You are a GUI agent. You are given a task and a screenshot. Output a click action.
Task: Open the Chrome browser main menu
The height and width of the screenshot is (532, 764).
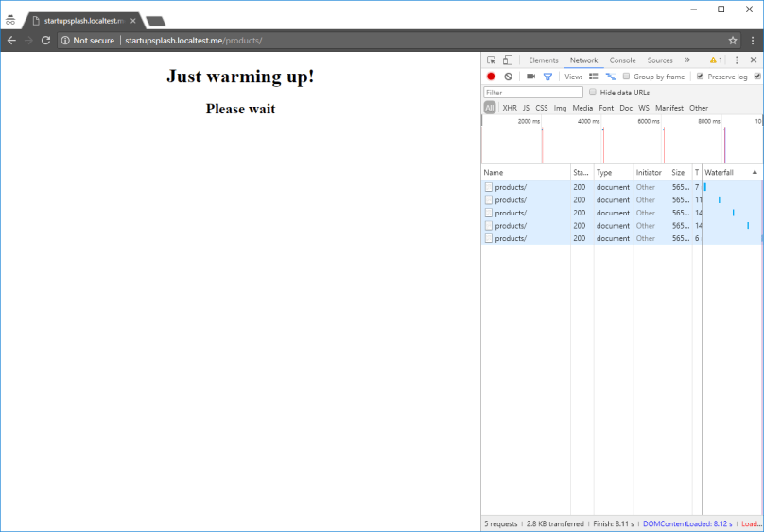click(752, 41)
